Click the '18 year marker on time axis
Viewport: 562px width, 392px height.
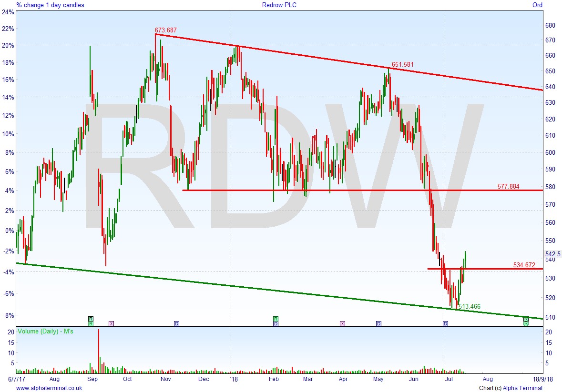[234, 379]
